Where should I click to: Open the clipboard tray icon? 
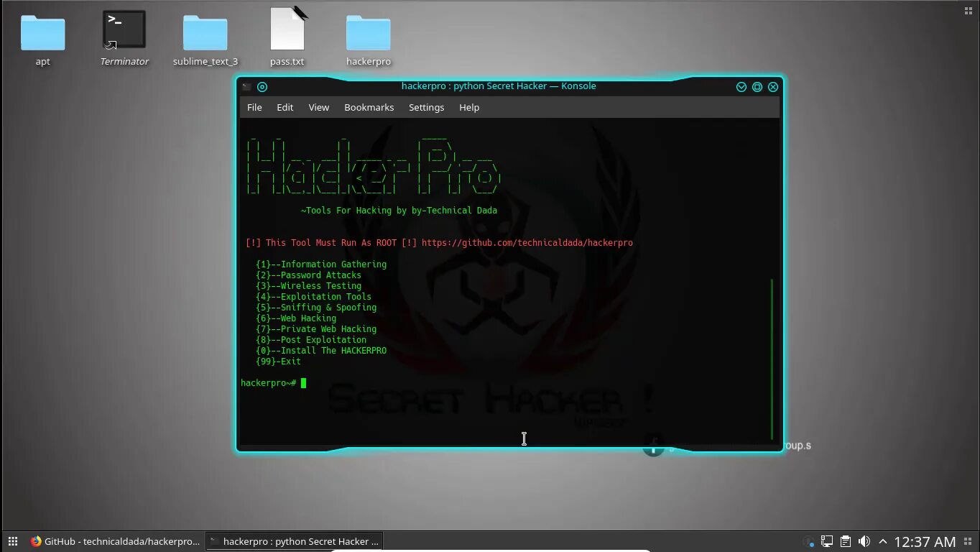click(846, 541)
